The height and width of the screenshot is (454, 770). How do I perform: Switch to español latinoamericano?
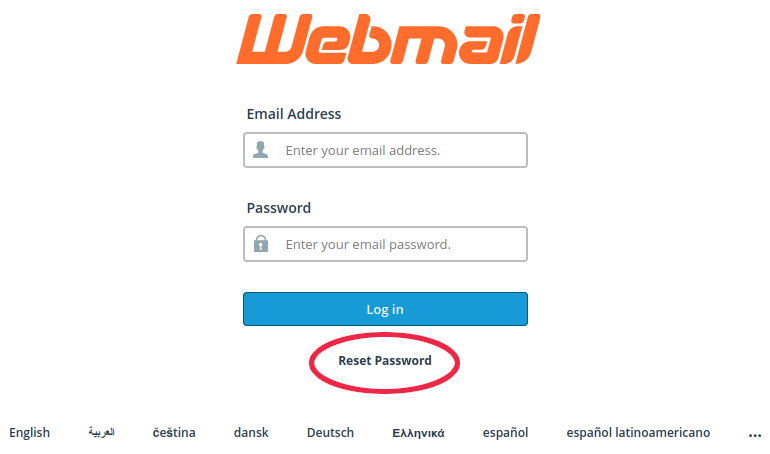638,432
